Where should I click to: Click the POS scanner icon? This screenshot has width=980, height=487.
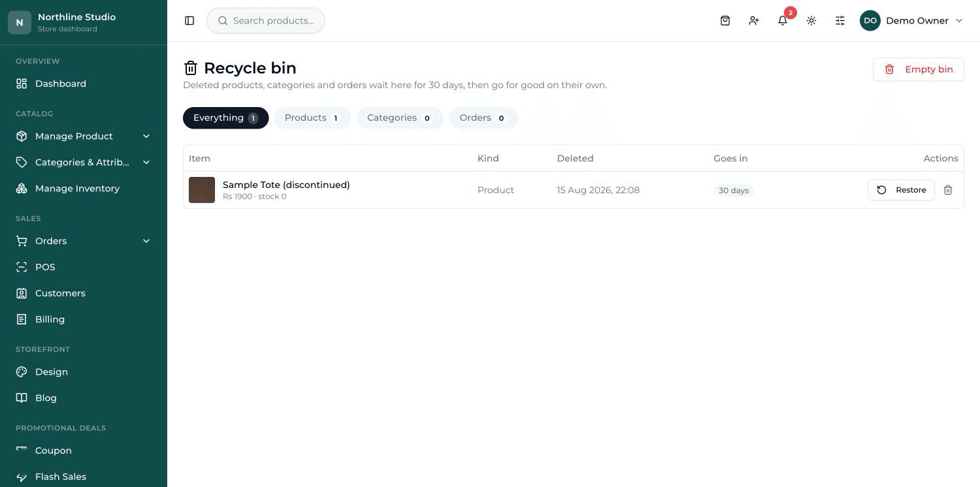point(22,267)
